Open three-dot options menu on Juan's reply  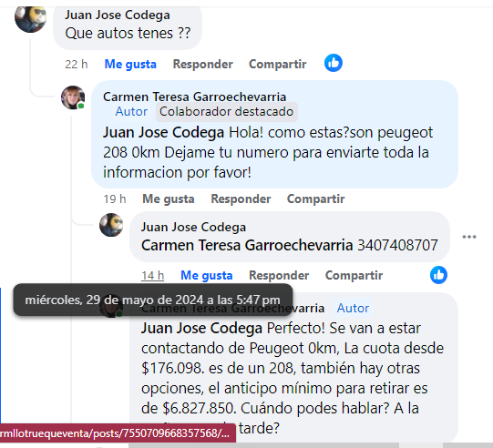point(469,237)
